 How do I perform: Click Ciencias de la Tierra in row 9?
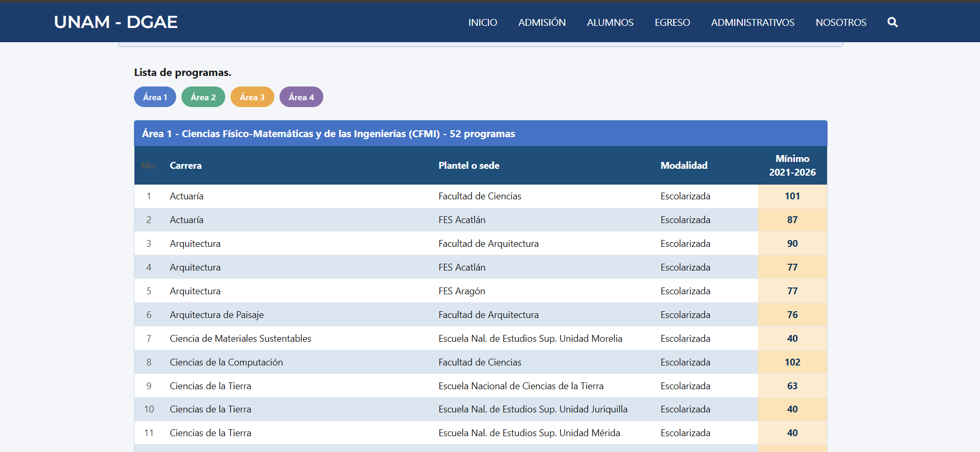point(210,386)
